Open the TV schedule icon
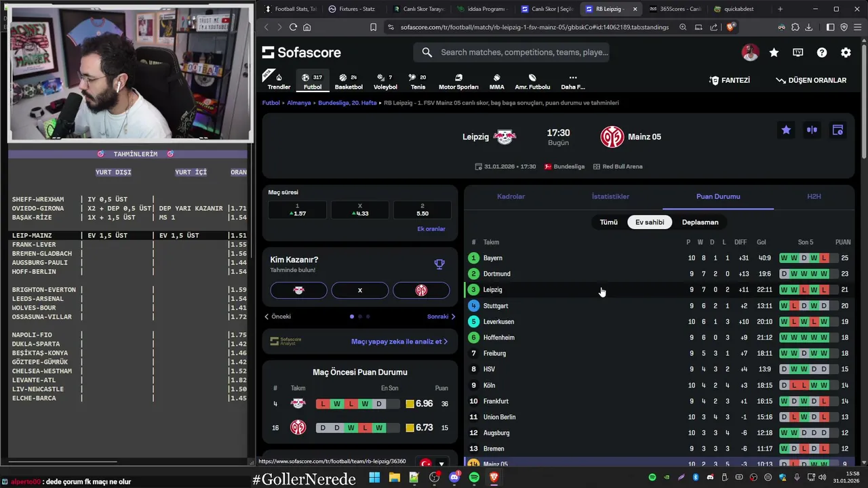This screenshot has height=488, width=868. click(798, 52)
